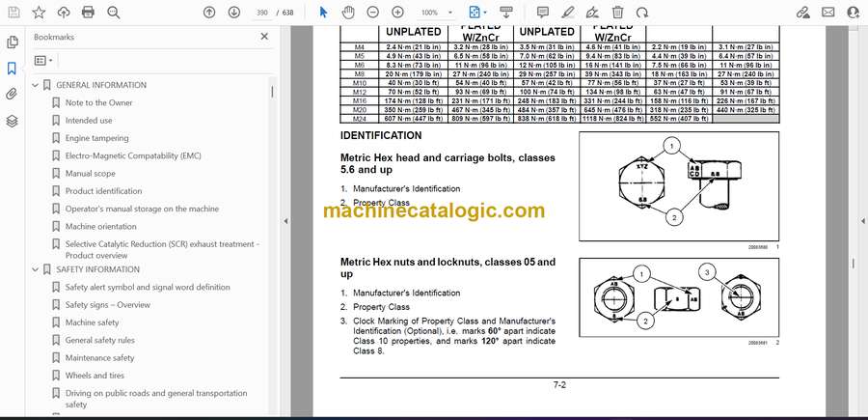Click the scrolling mode keyboard icon
This screenshot has width=868, height=420.
(505, 13)
